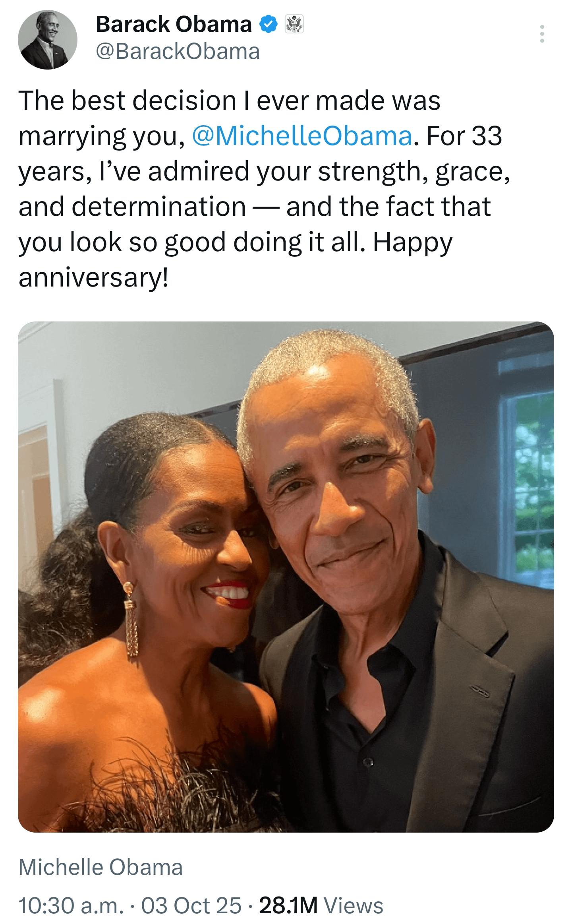Click the blue verified checkmark badge
The height and width of the screenshot is (924, 572).
tap(269, 24)
